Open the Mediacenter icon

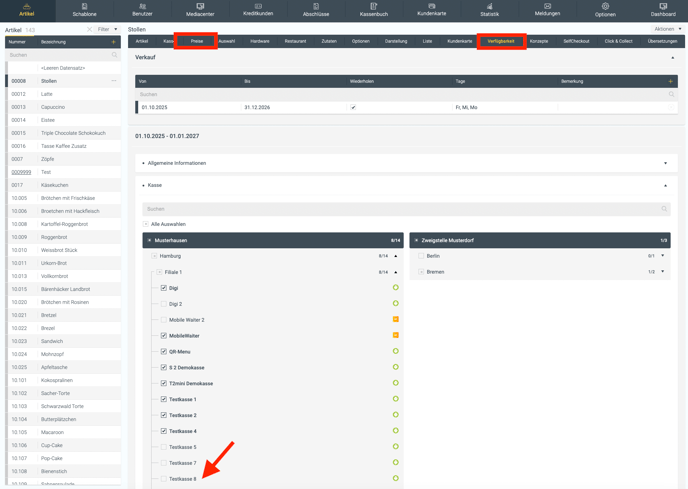point(200,7)
